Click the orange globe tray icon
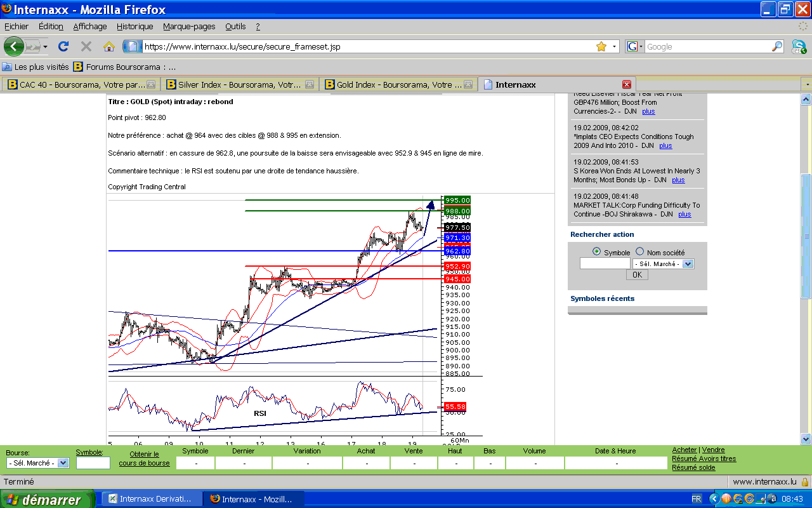This screenshot has width=812, height=508. pos(726,499)
